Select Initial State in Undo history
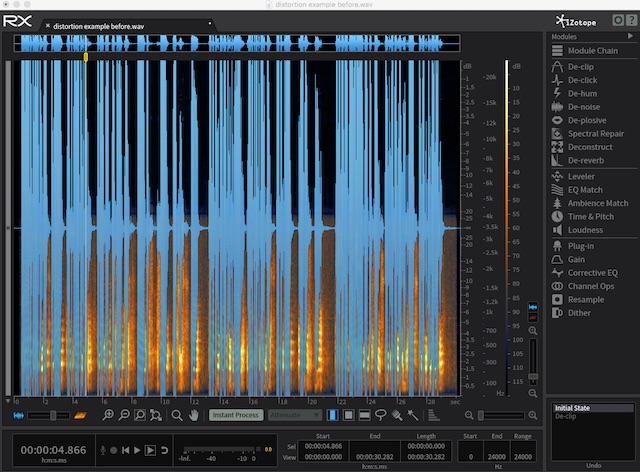 [575, 407]
